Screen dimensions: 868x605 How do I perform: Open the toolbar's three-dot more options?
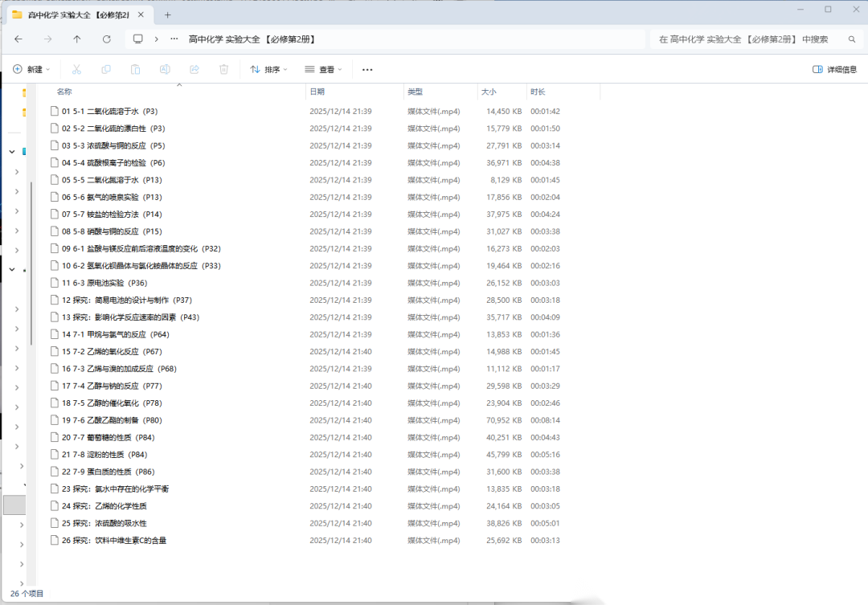[x=367, y=70]
